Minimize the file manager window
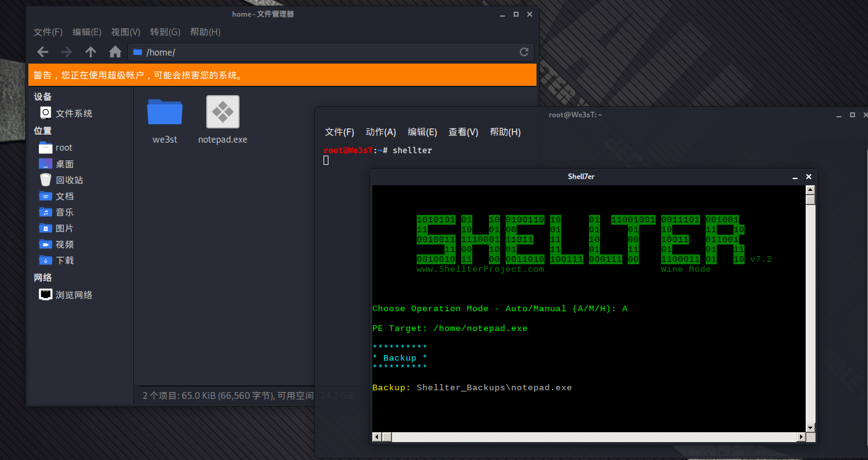868x460 pixels. tap(503, 14)
